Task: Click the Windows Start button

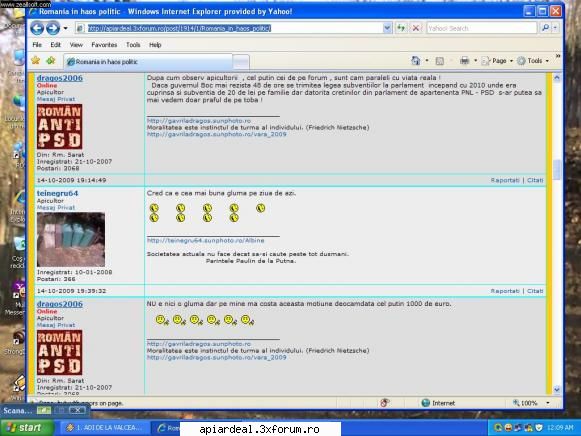Action: click(27, 428)
